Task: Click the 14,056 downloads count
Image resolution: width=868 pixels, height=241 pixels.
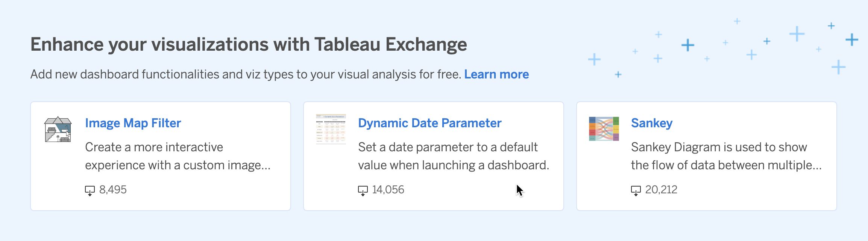Action: (x=388, y=190)
